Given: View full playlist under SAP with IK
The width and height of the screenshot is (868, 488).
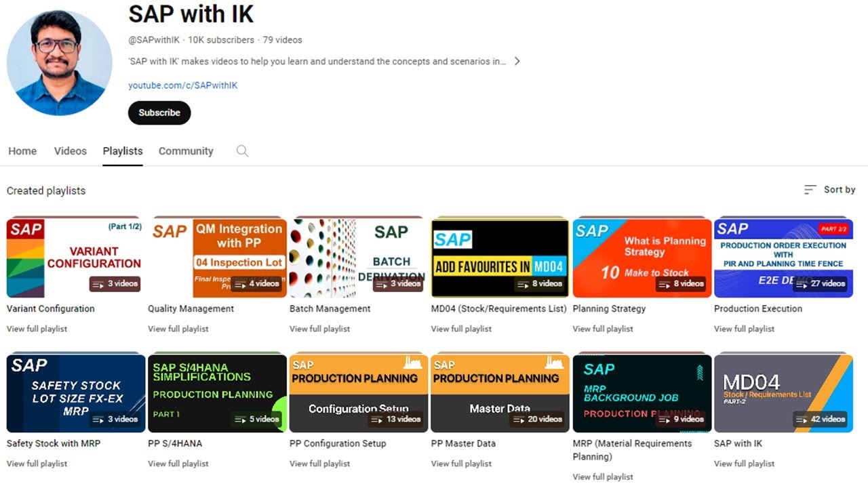Looking at the screenshot, I should point(744,464).
